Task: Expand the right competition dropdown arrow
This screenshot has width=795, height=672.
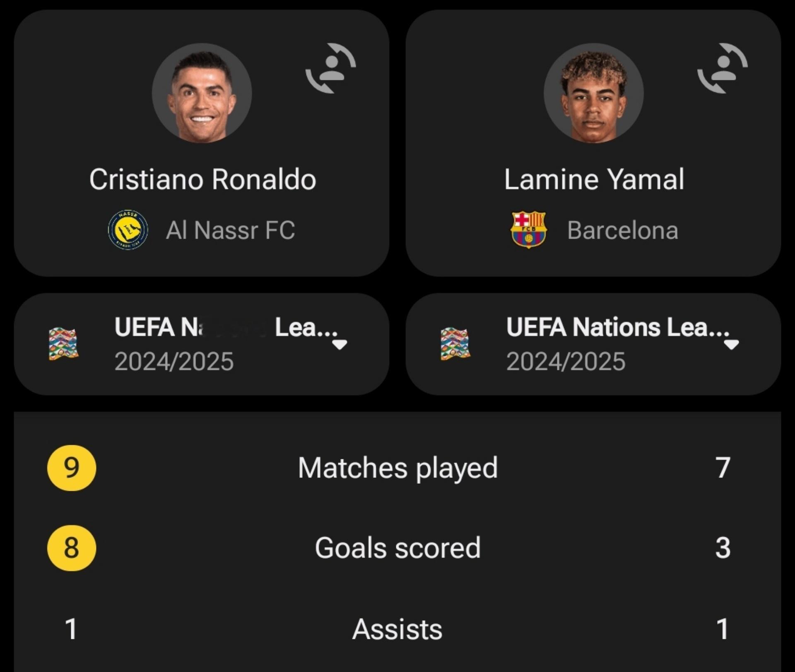Action: click(731, 345)
